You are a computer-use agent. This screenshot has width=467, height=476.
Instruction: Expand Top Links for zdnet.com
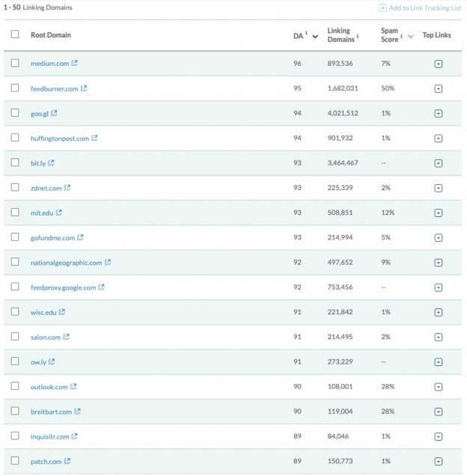(x=438, y=188)
